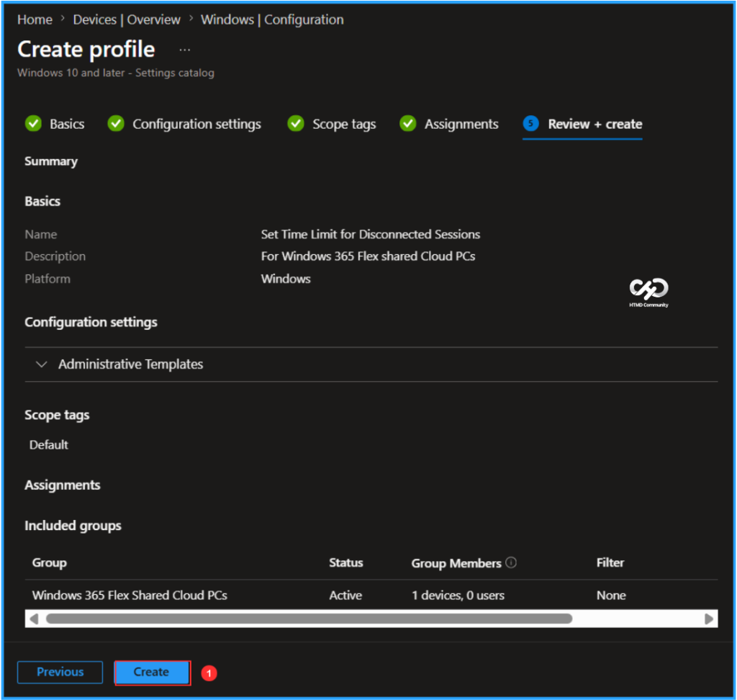The width and height of the screenshot is (737, 700).
Task: Click the Status column header
Action: (346, 563)
